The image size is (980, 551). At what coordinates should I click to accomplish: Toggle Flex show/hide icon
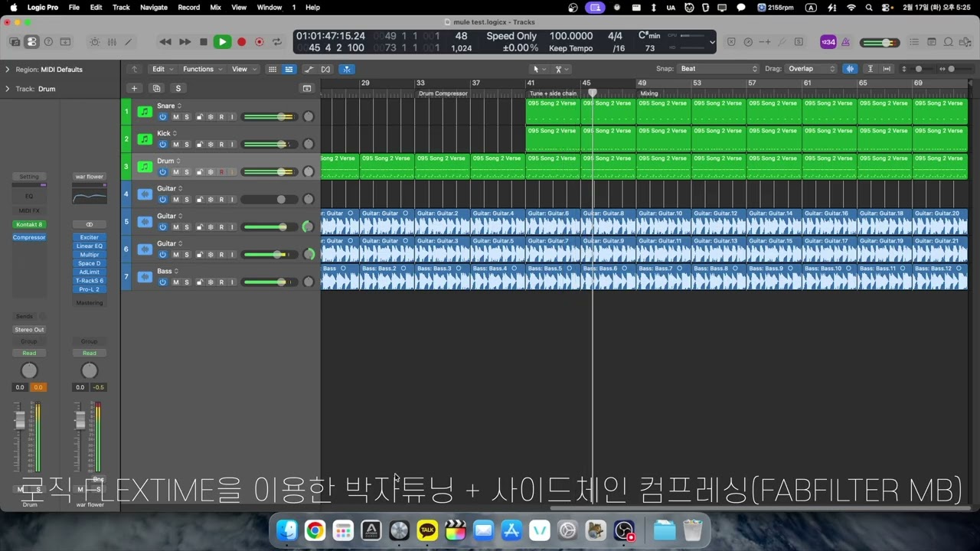click(326, 69)
